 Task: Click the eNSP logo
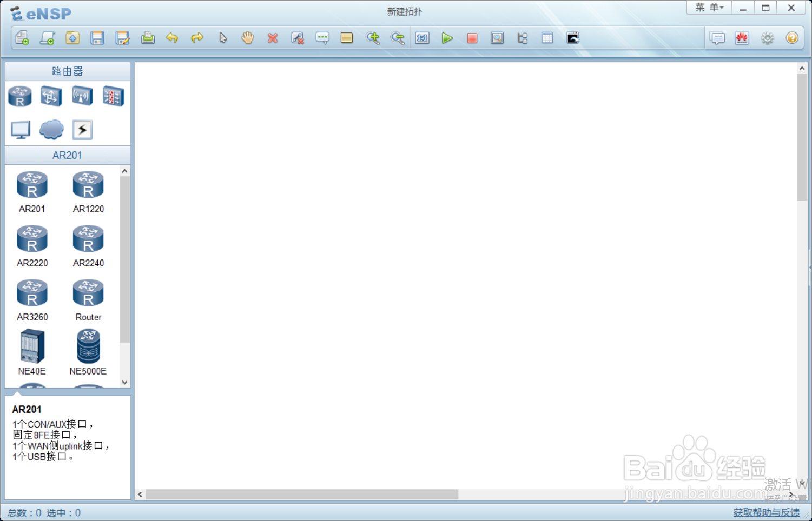point(41,13)
